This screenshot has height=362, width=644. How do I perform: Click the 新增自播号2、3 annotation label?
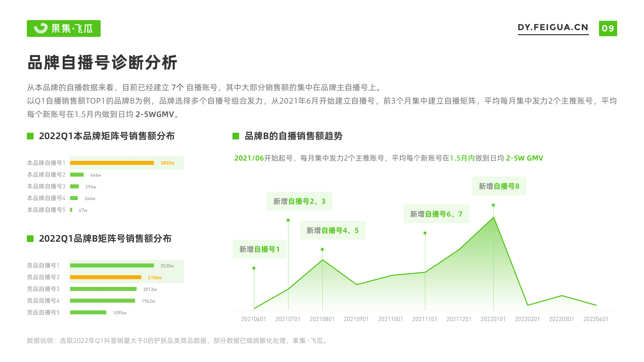pos(299,201)
